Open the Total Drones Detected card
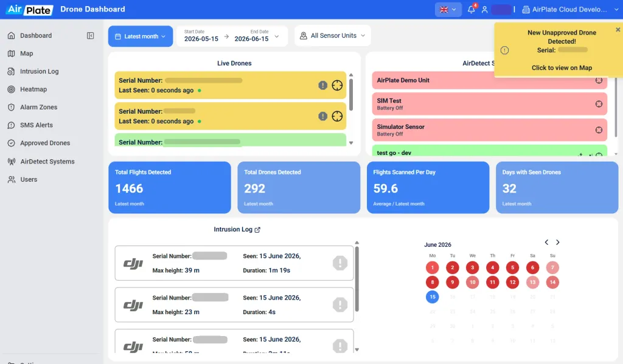The width and height of the screenshot is (623, 364). pos(299,187)
